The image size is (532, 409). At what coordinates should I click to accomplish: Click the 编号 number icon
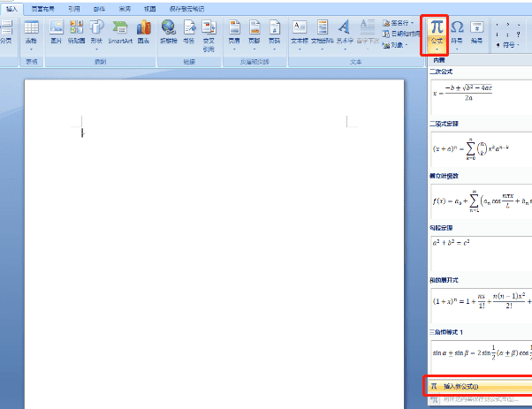(x=477, y=32)
